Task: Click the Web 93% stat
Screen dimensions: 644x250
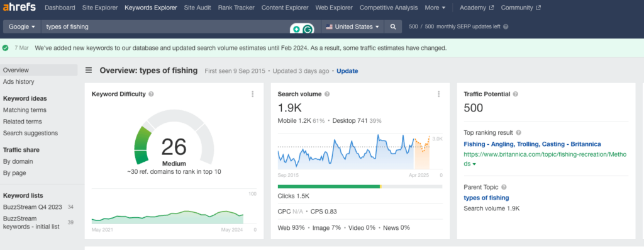Action: [x=291, y=227]
